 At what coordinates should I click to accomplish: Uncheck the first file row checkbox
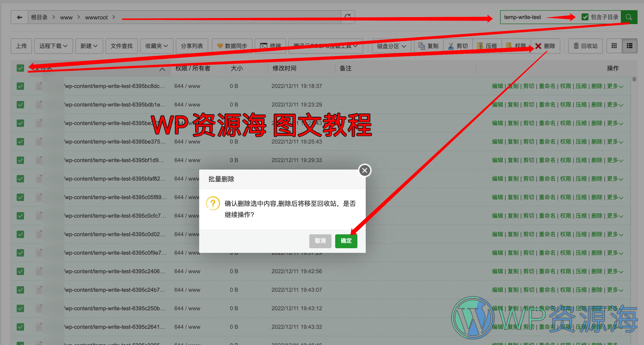click(x=20, y=86)
